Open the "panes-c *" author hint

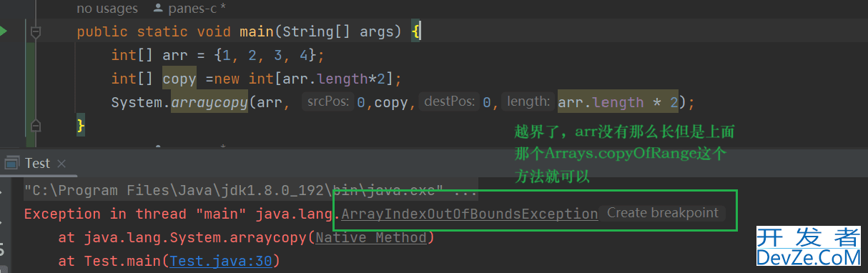click(190, 9)
